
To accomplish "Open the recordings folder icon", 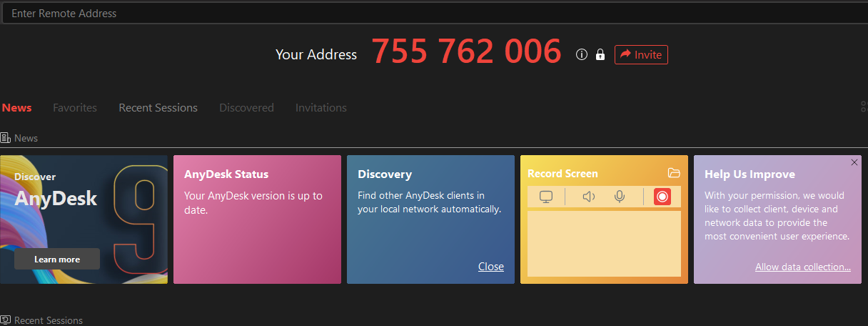I will [673, 173].
